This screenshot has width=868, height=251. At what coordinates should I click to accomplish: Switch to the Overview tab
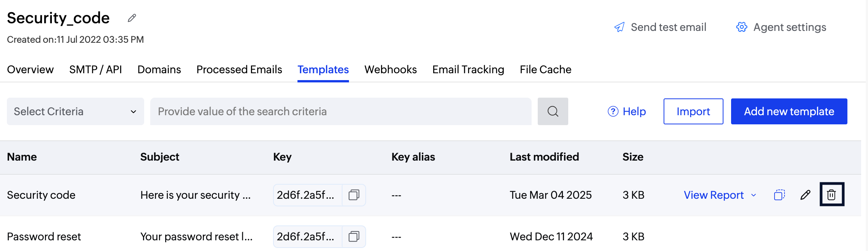(x=30, y=69)
